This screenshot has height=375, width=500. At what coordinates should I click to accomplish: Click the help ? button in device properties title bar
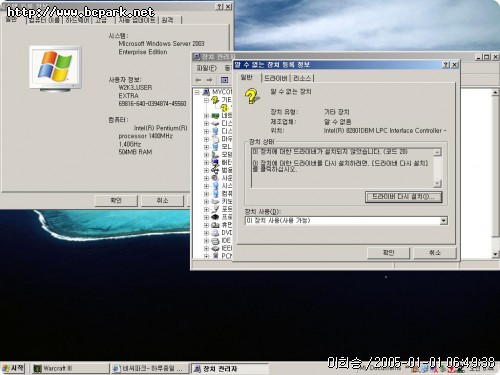(446, 65)
